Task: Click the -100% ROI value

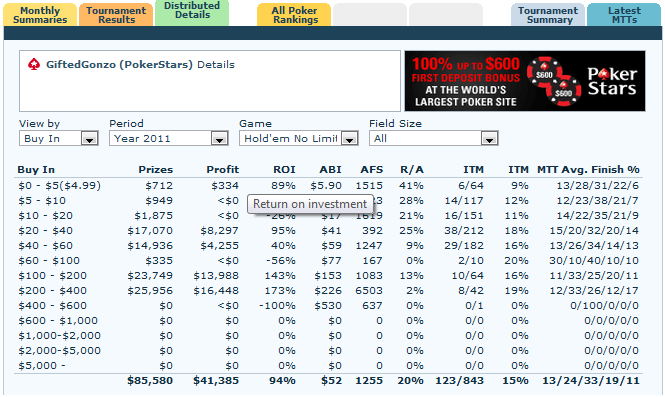Action: pyautogui.click(x=278, y=306)
